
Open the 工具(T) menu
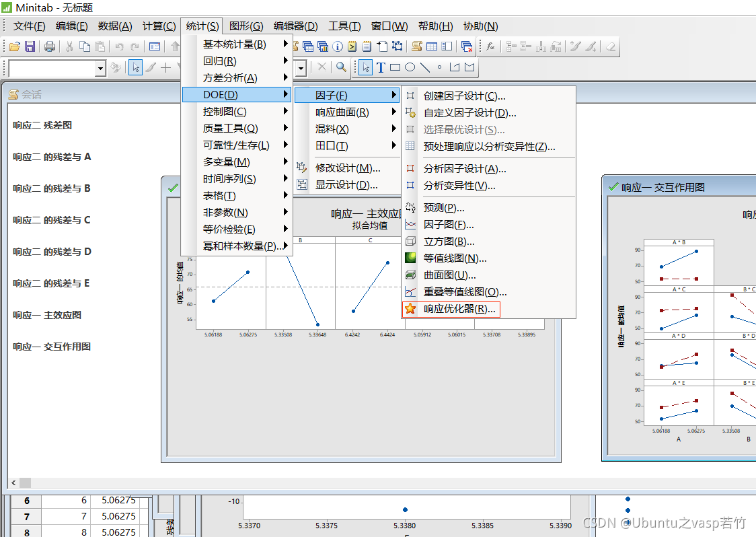pos(344,26)
